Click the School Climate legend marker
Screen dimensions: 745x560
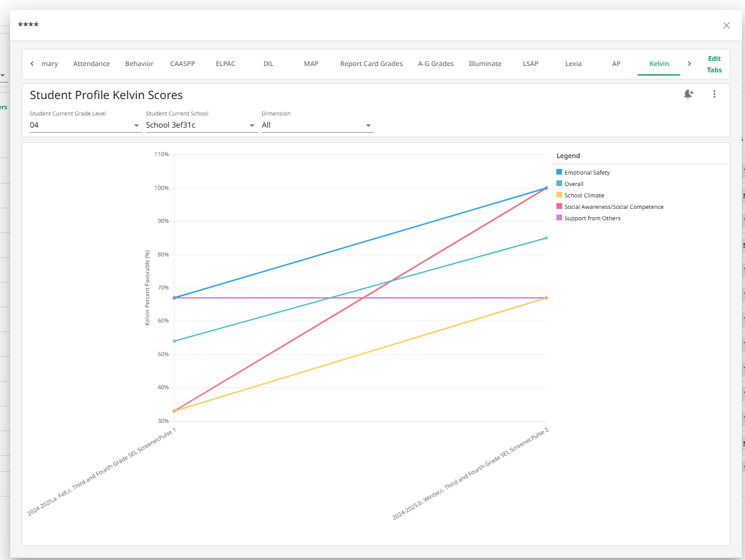pyautogui.click(x=559, y=195)
